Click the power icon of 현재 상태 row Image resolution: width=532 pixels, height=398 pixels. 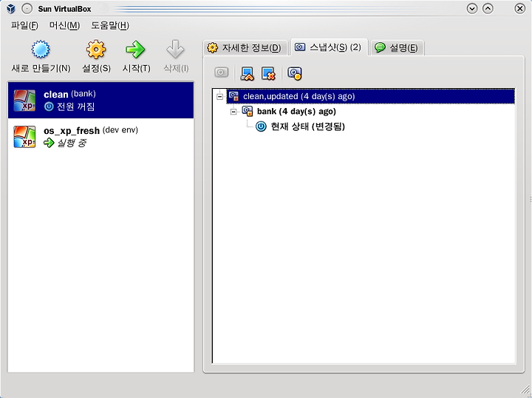[x=261, y=127]
